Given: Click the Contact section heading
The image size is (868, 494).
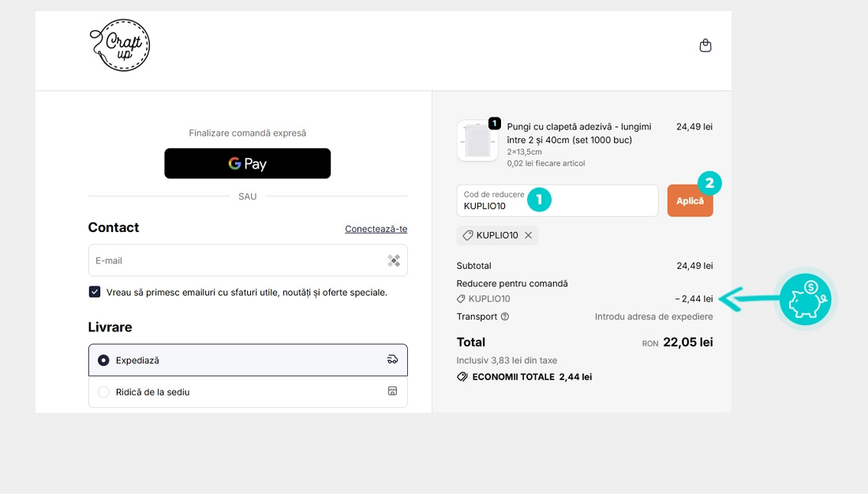Looking at the screenshot, I should [114, 227].
